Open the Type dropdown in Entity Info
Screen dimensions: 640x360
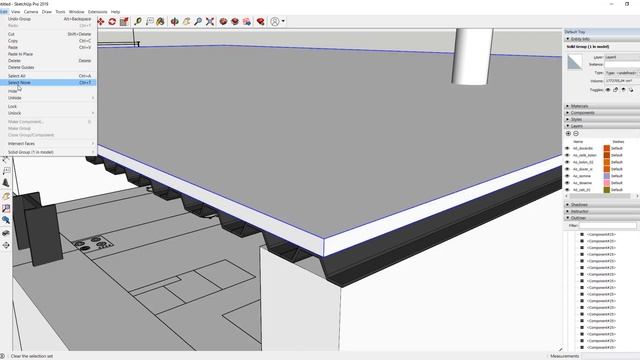(622, 73)
